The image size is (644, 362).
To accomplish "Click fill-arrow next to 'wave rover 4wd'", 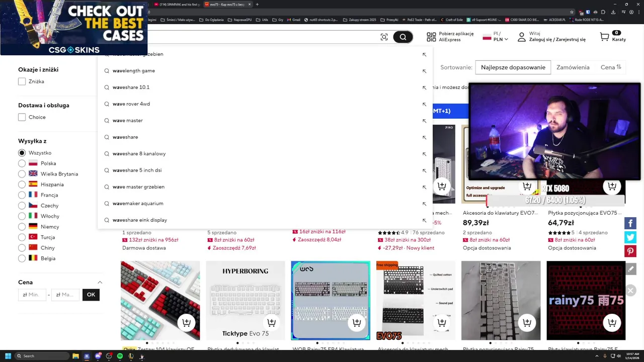I will coord(424,104).
